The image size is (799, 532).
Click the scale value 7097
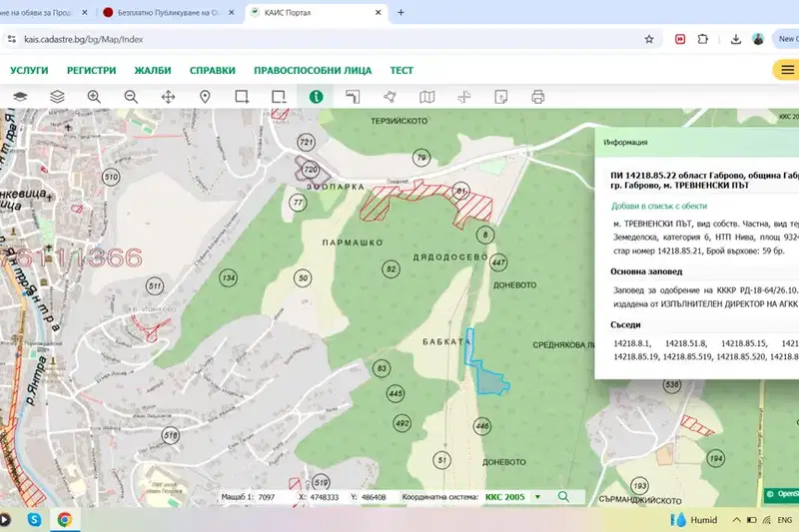pos(266,497)
